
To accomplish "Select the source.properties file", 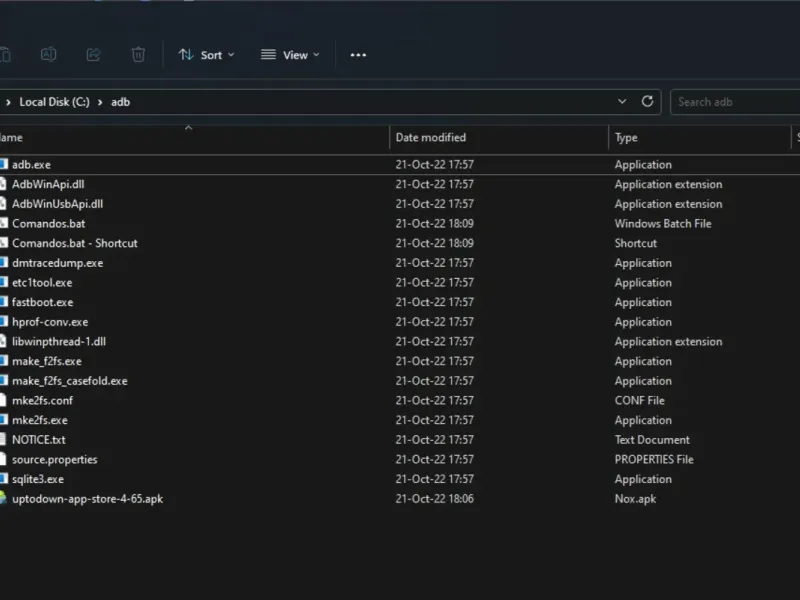I will tap(55, 460).
